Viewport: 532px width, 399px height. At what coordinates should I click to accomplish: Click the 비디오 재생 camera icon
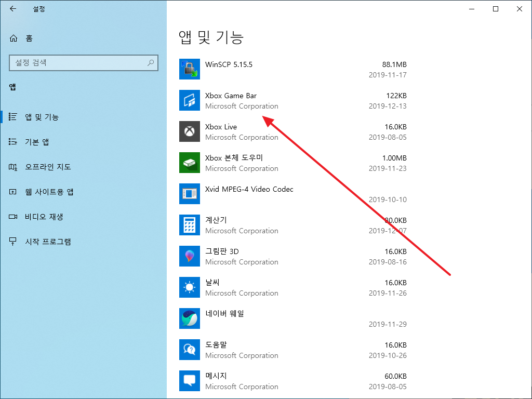point(13,217)
